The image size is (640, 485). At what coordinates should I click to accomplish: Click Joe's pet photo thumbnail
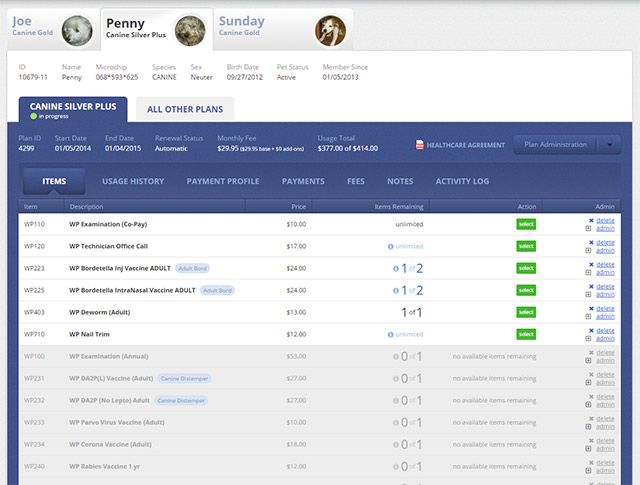[77, 31]
